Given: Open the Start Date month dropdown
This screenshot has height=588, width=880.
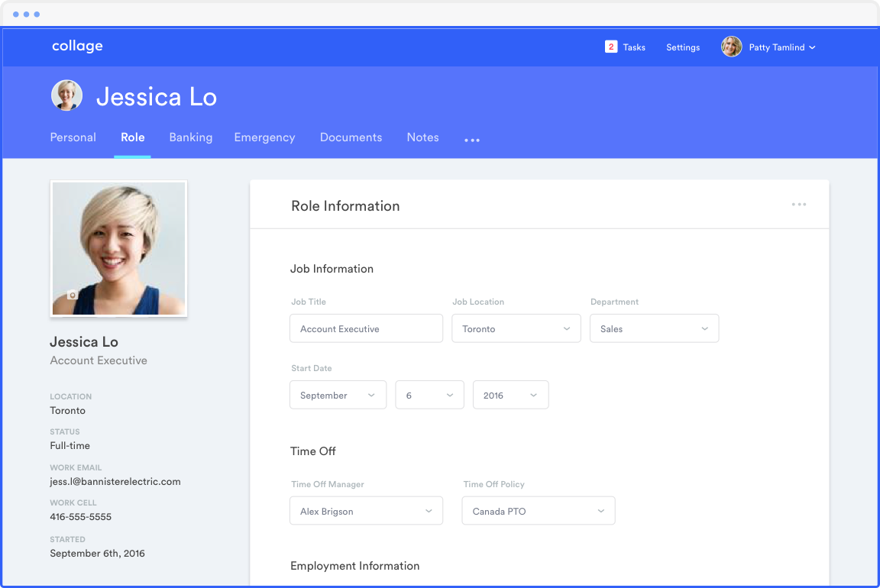Looking at the screenshot, I should point(338,395).
